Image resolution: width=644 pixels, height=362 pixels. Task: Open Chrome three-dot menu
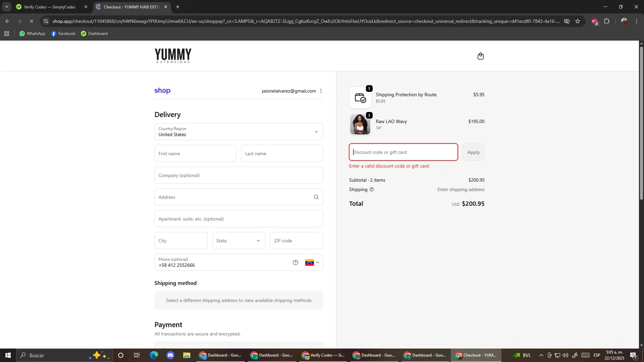pyautogui.click(x=637, y=21)
